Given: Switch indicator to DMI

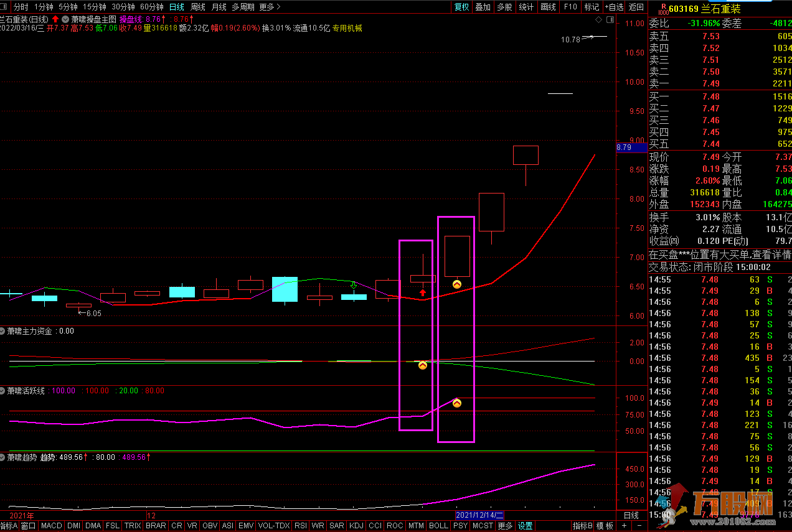Looking at the screenshot, I should [x=73, y=526].
